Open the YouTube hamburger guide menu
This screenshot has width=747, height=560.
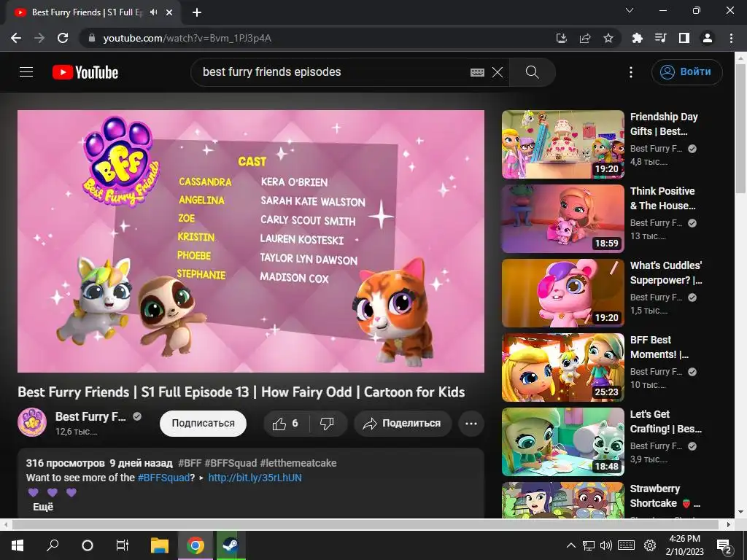tap(26, 72)
